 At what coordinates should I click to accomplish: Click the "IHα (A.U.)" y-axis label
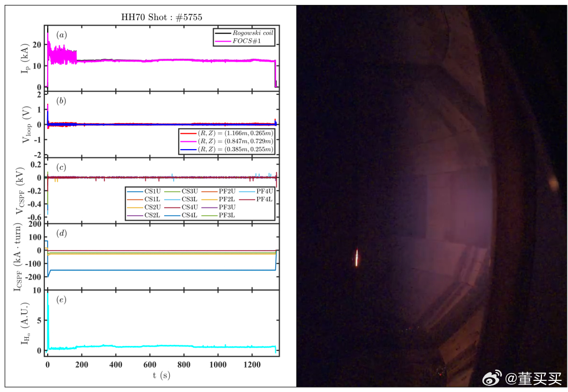pyautogui.click(x=26, y=323)
